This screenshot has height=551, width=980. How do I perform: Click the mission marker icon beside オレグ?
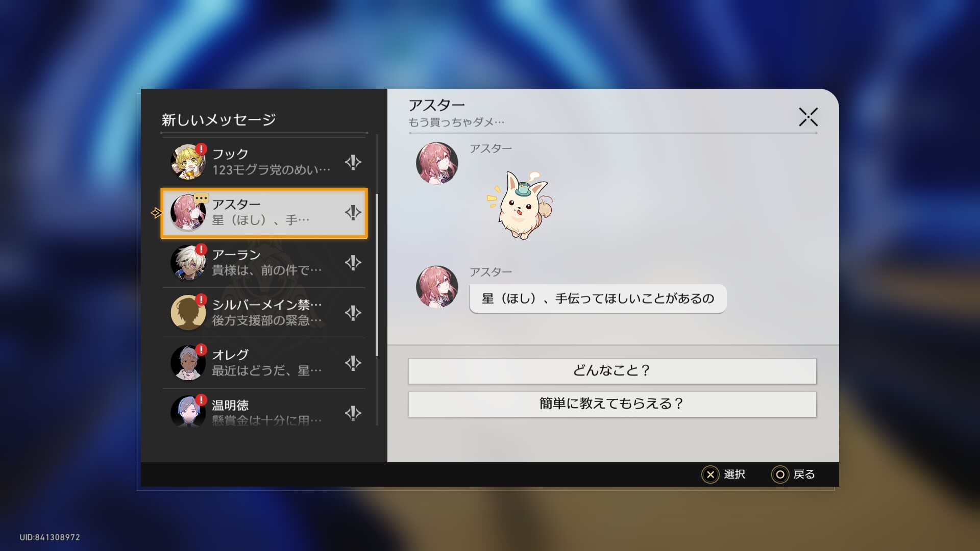[353, 363]
